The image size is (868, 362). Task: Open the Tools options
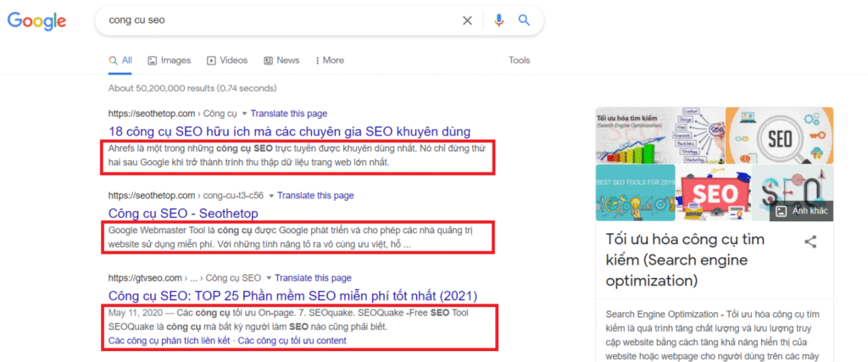click(519, 60)
